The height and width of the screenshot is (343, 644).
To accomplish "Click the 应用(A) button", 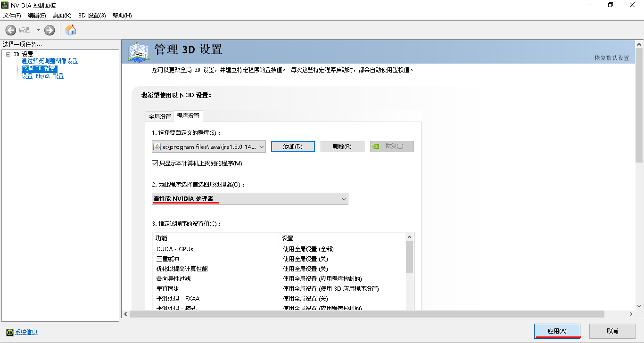I will coord(557,331).
